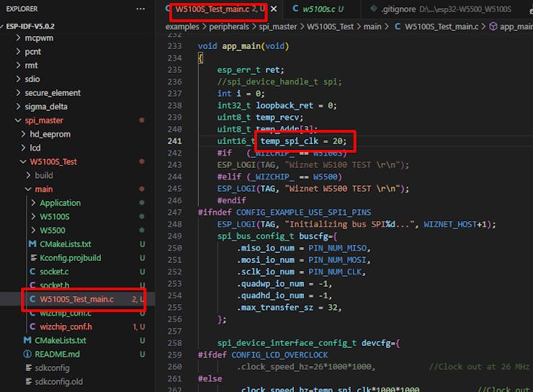The image size is (533, 392).
Task: Click the M icon of main's CMakeLists.txt
Action: click(x=32, y=244)
